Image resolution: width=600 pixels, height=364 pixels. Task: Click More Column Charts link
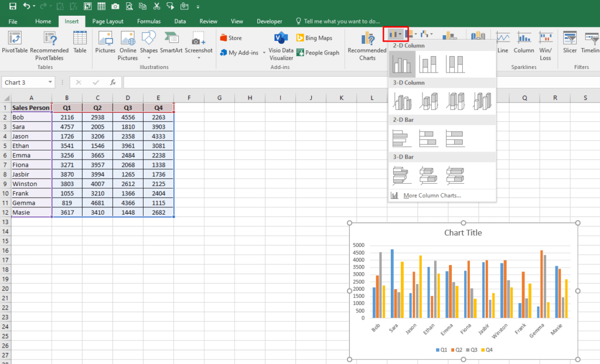(429, 195)
